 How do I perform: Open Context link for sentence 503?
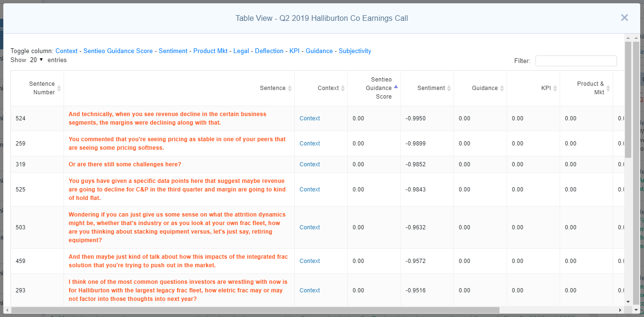pyautogui.click(x=309, y=227)
